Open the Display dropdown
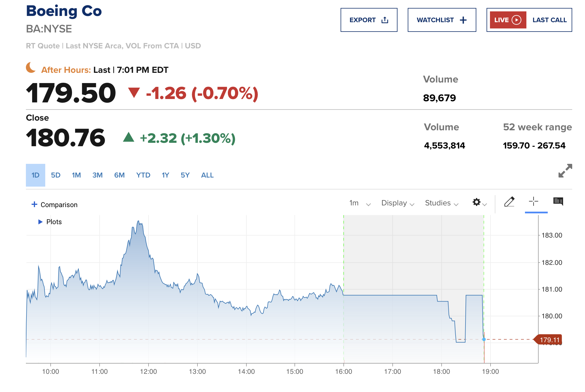585x392 pixels. pos(398,203)
